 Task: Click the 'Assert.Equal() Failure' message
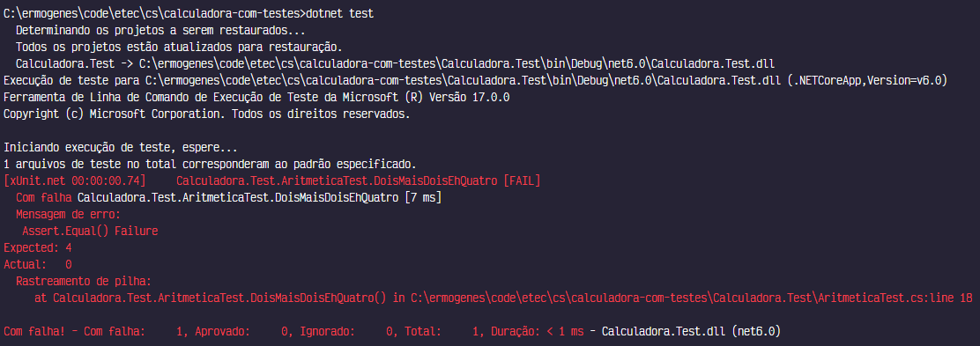90,231
